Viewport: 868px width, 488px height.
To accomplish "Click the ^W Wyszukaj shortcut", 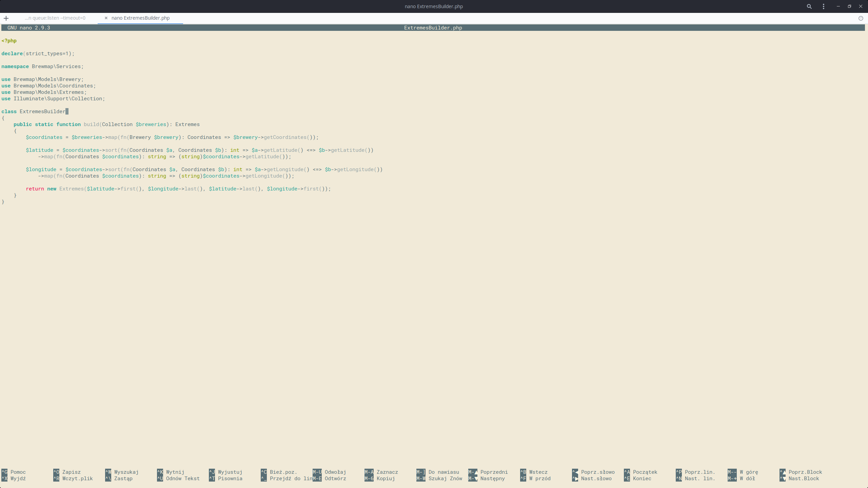I will coord(122,472).
